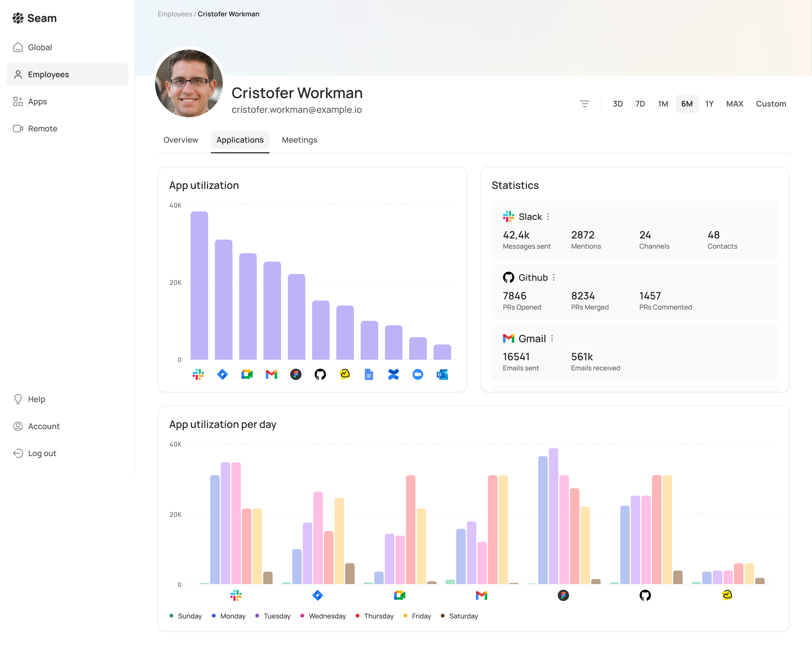Click the Confluence icon below the bar chart
812x663 pixels.
coord(393,374)
